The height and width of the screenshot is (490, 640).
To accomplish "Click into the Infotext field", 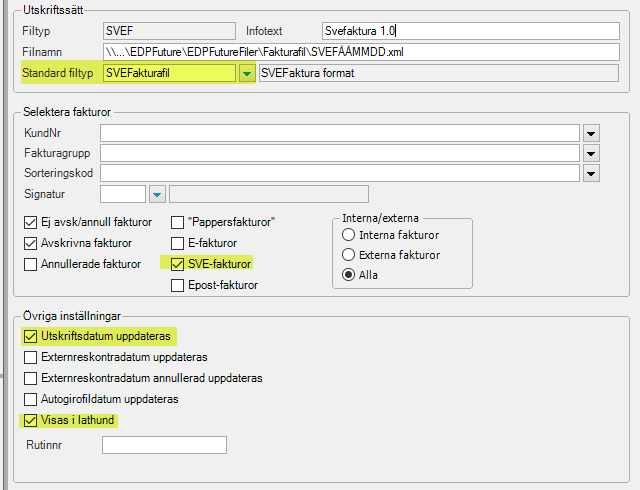I will point(471,31).
